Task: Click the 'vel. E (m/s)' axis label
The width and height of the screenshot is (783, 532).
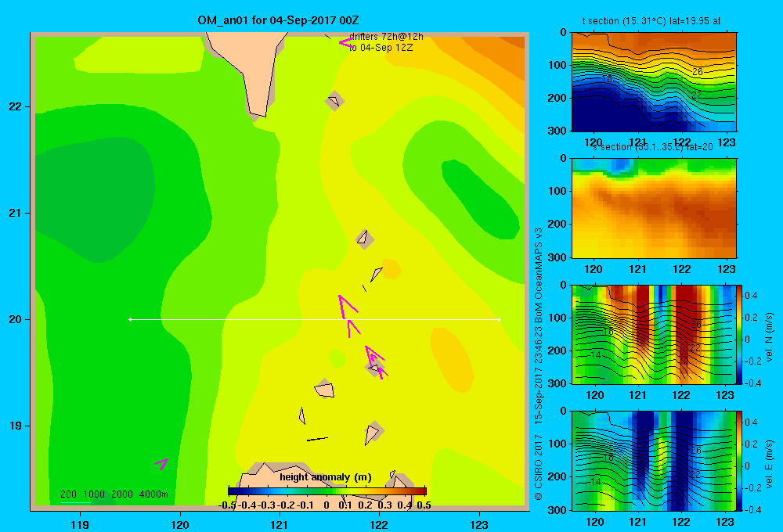Action: [770, 464]
